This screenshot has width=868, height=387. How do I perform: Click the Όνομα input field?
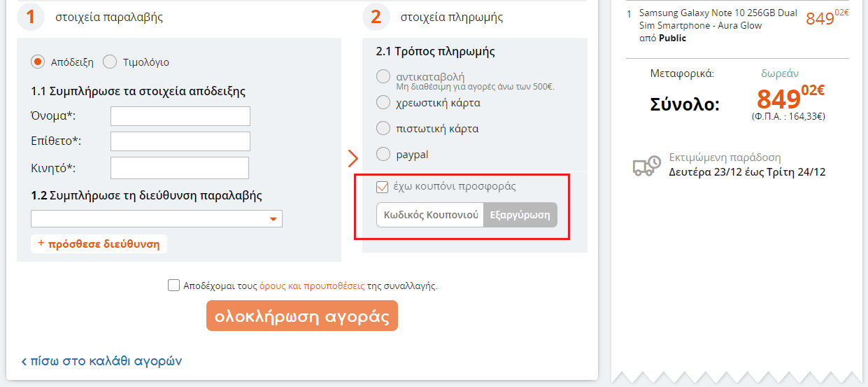coord(180,116)
